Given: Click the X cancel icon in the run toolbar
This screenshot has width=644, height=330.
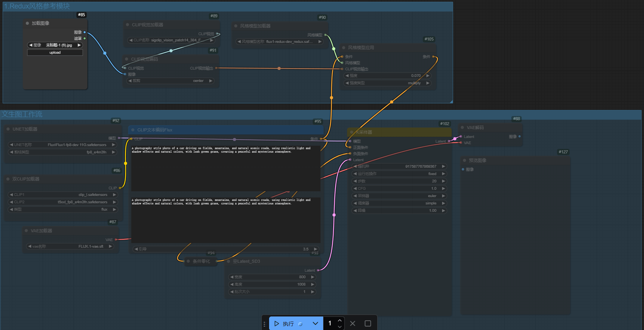Looking at the screenshot, I should (x=353, y=323).
